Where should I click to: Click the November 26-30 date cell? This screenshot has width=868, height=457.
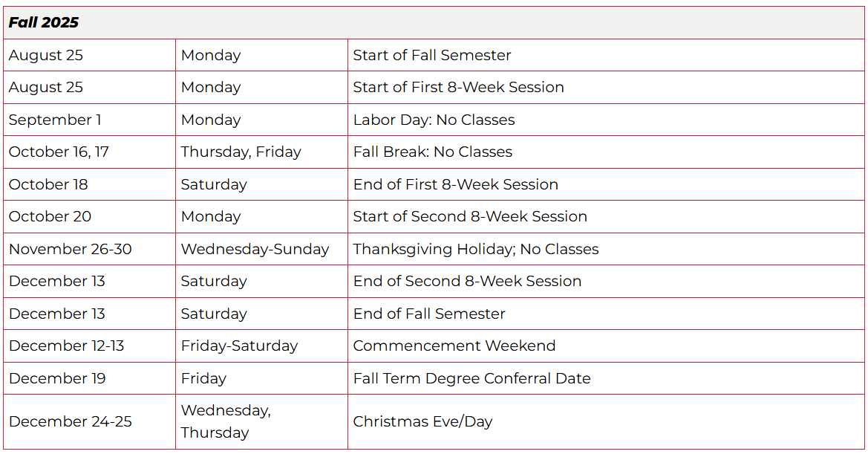pyautogui.click(x=71, y=249)
